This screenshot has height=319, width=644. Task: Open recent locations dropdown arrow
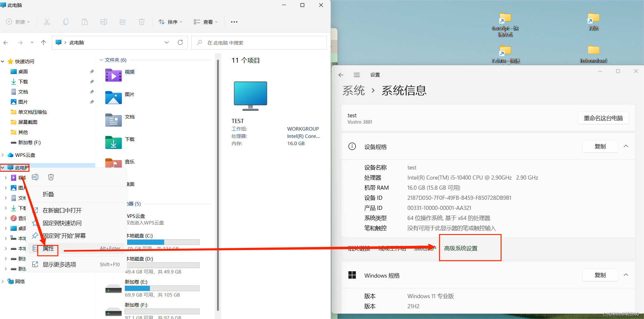pos(32,42)
